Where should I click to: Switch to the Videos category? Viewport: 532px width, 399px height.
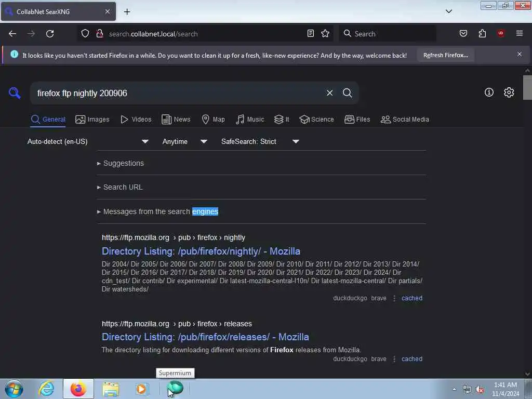click(x=136, y=119)
